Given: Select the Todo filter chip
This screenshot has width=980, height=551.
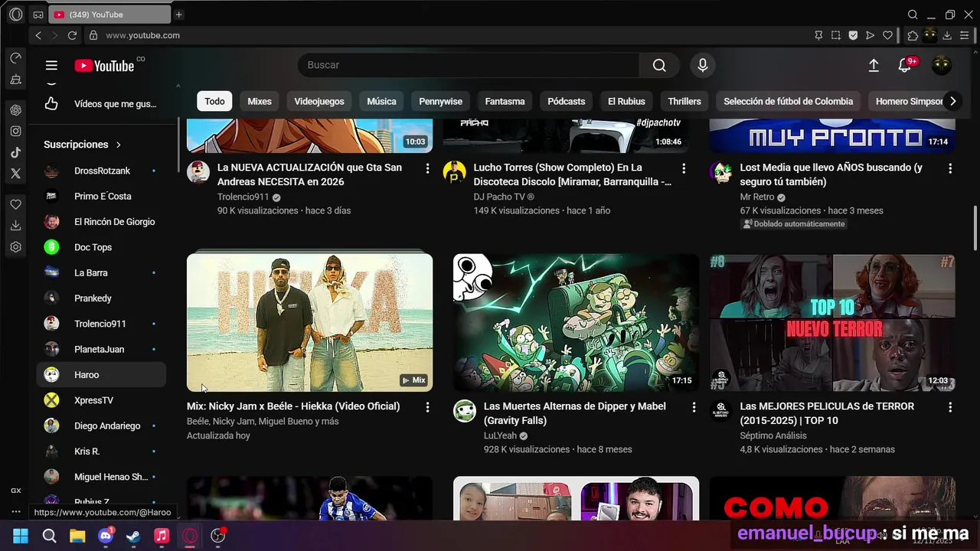Looking at the screenshot, I should [x=214, y=101].
